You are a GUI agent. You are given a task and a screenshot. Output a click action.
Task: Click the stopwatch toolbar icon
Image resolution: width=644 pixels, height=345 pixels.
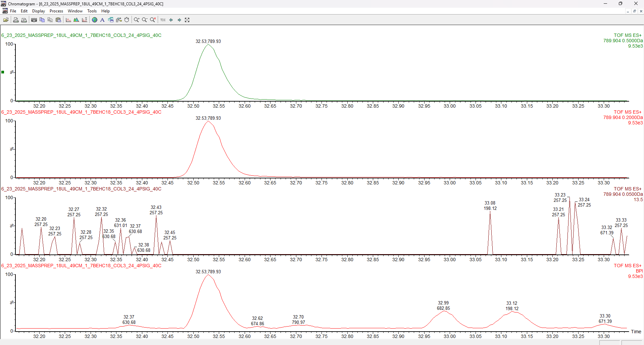pyautogui.click(x=127, y=20)
